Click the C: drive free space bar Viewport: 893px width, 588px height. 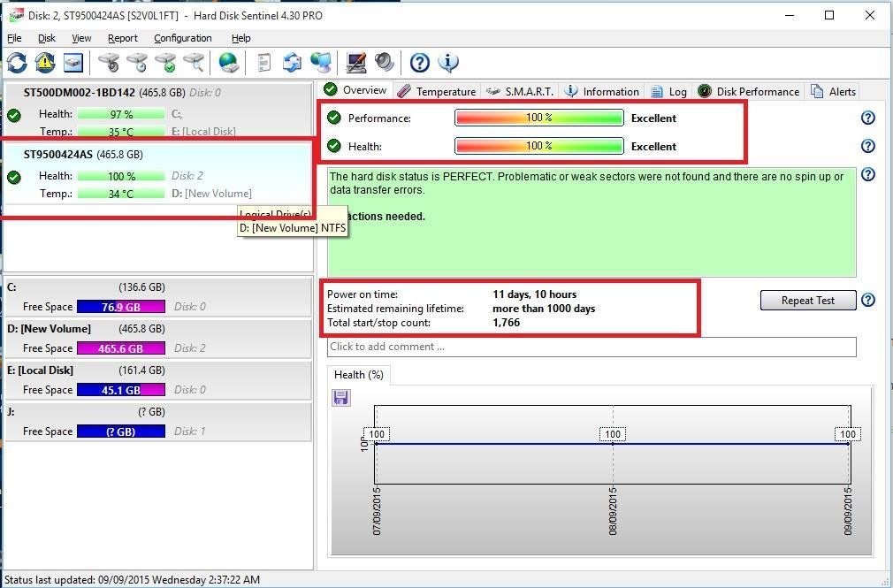click(x=120, y=307)
